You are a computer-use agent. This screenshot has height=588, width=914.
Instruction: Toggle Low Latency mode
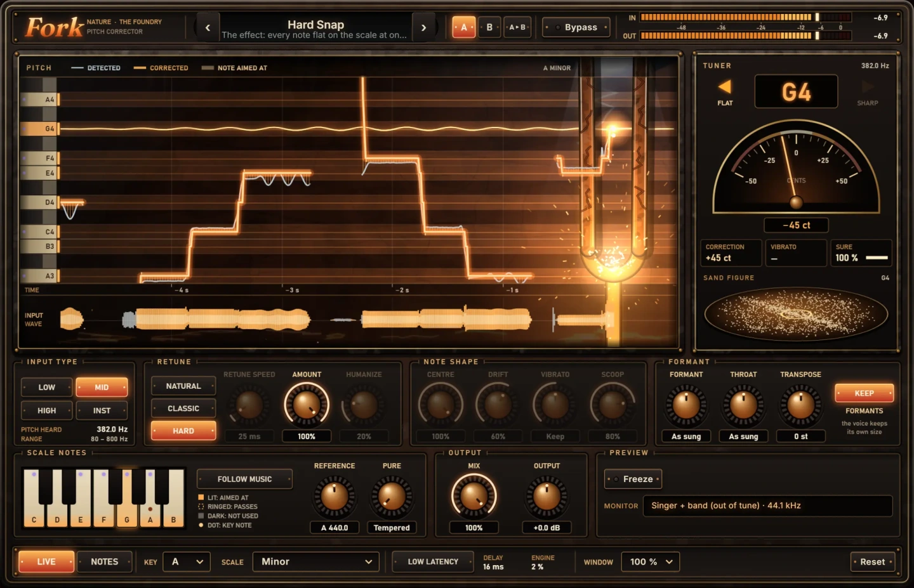[x=433, y=561]
